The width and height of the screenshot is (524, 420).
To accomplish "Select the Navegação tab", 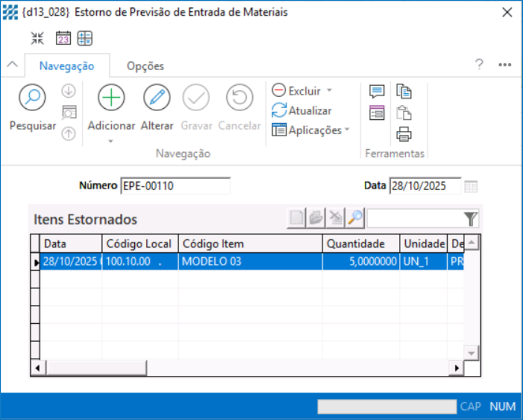I will [x=67, y=66].
